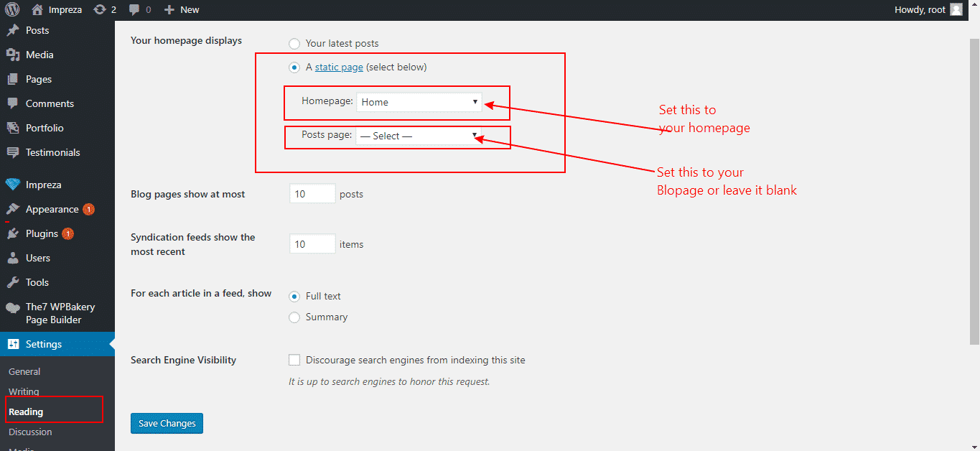Image resolution: width=980 pixels, height=451 pixels.
Task: Choose Summary feed option
Action: tap(294, 317)
